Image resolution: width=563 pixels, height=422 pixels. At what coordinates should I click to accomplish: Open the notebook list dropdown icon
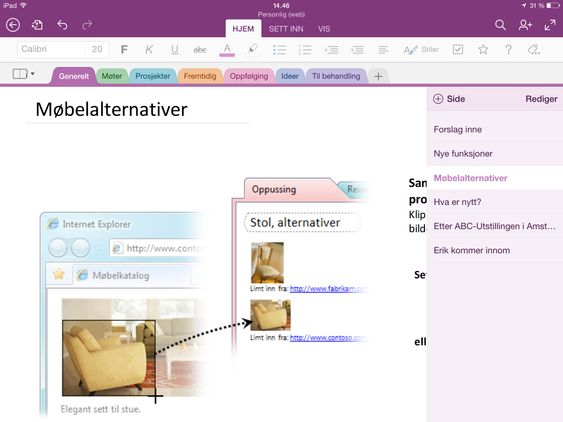(x=24, y=74)
